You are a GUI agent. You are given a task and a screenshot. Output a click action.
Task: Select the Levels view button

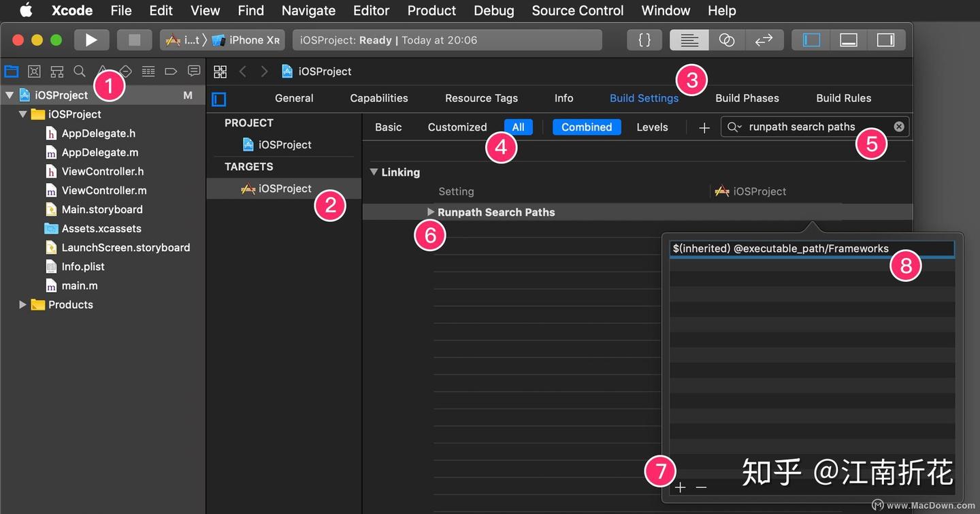point(651,127)
